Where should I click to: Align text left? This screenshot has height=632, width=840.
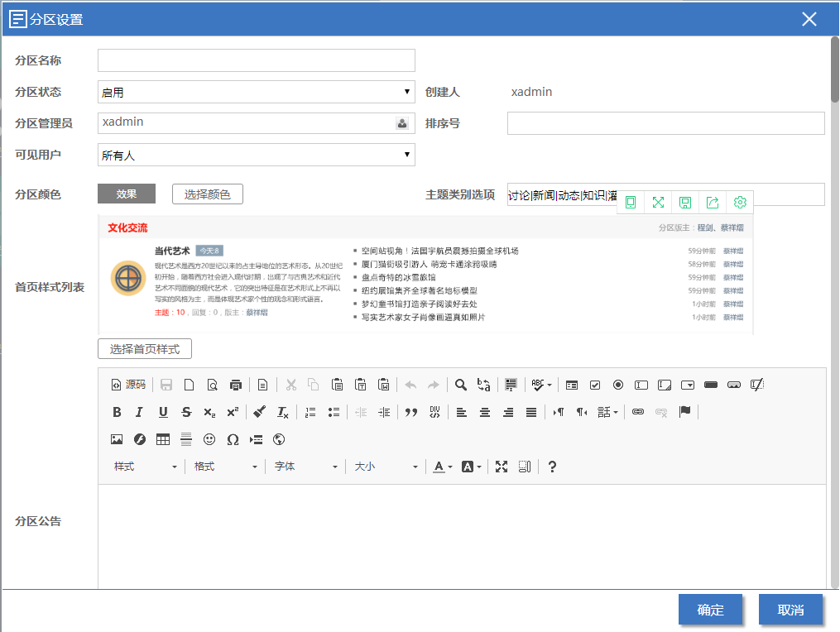[x=461, y=412]
